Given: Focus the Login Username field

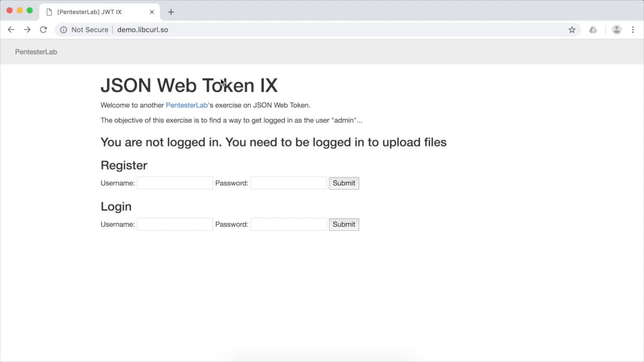Looking at the screenshot, I should 175,224.
